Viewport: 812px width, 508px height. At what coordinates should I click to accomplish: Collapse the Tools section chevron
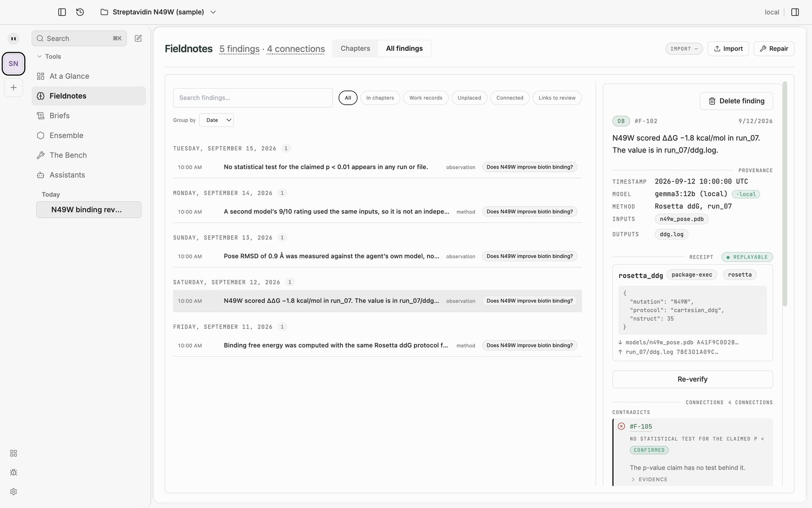[x=40, y=57]
